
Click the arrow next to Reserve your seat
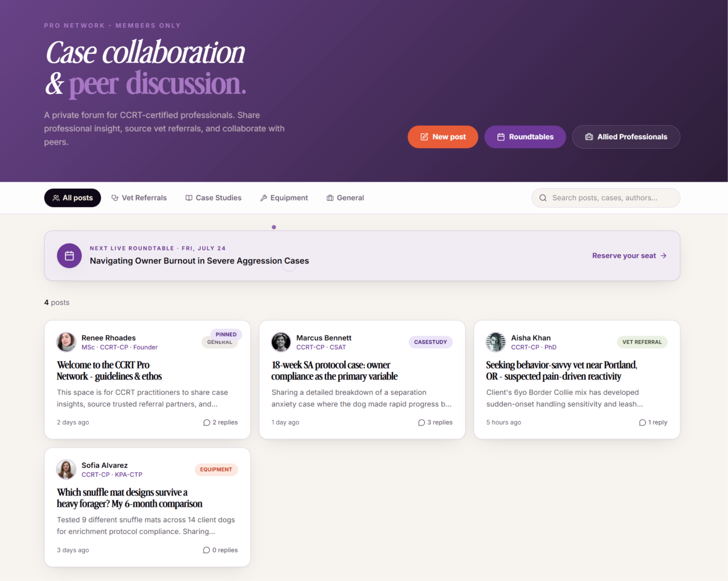(663, 255)
